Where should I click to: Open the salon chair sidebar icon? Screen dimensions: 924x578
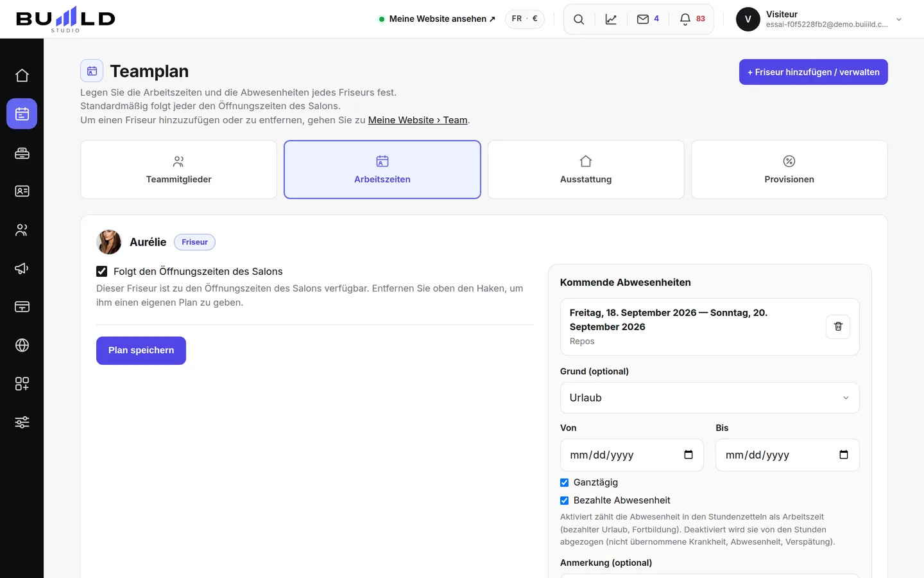pos(22,153)
